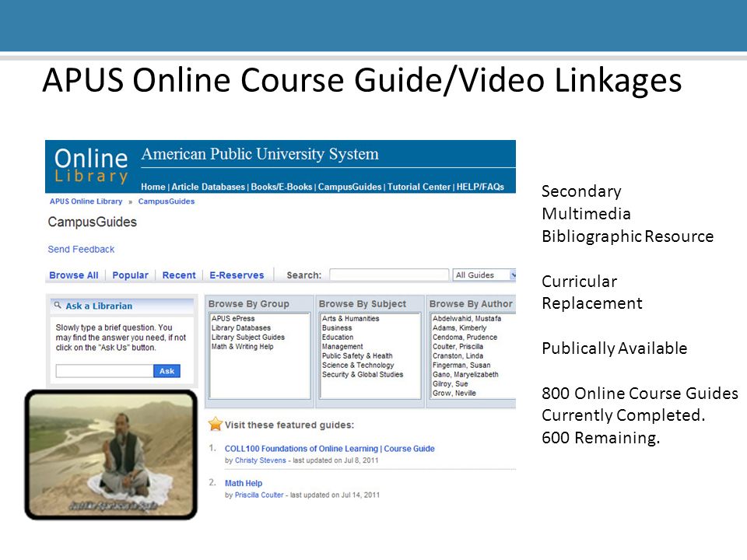Click the magnifier icon beside Ask a Librarian
Screen dimensions: 747x560
[58, 305]
